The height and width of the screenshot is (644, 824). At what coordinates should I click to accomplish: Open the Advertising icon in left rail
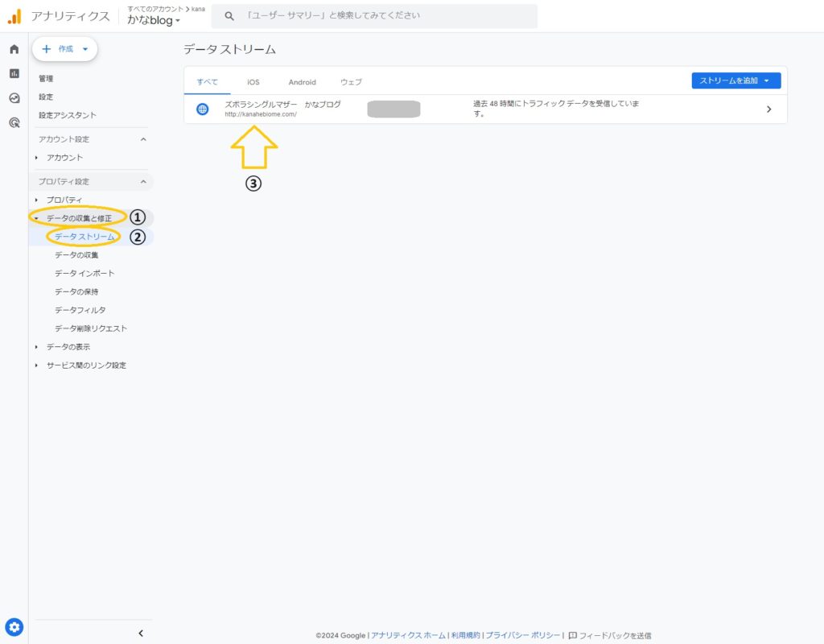14,122
